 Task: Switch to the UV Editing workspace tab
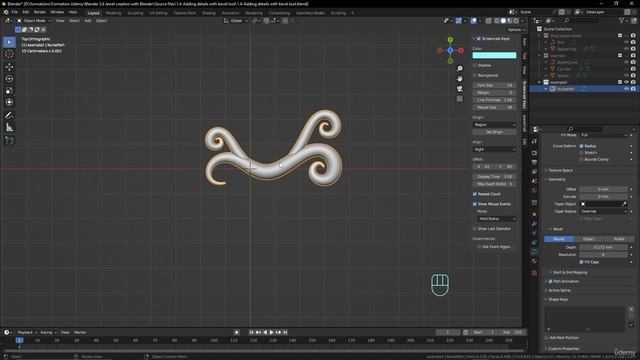click(x=158, y=13)
